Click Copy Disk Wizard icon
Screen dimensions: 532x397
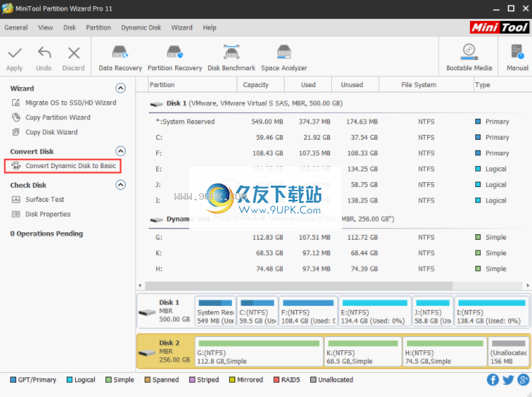pyautogui.click(x=16, y=132)
